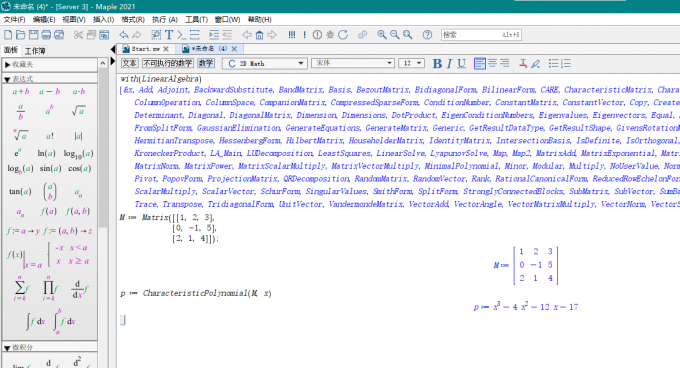
Task: Insert a+b expression template
Action: [x=20, y=92]
